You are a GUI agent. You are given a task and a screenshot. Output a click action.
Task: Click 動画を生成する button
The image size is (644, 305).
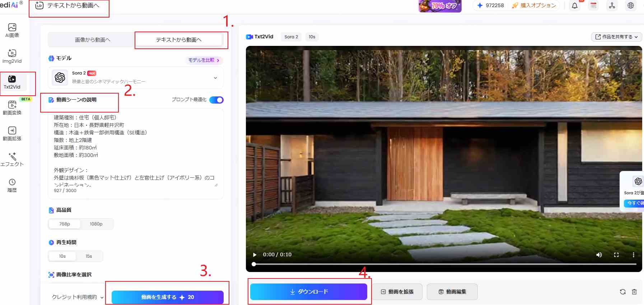pyautogui.click(x=168, y=297)
